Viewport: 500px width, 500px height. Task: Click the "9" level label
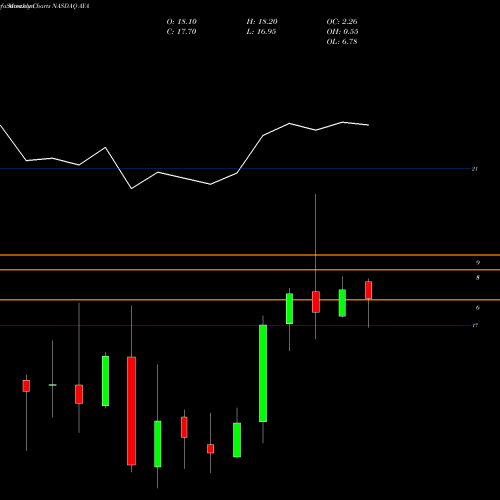point(478,263)
